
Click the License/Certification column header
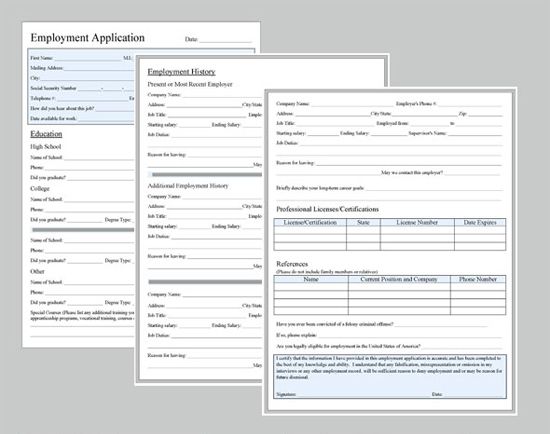tap(310, 222)
